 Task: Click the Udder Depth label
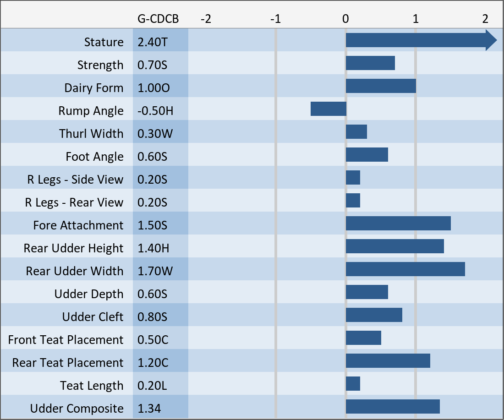click(89, 294)
